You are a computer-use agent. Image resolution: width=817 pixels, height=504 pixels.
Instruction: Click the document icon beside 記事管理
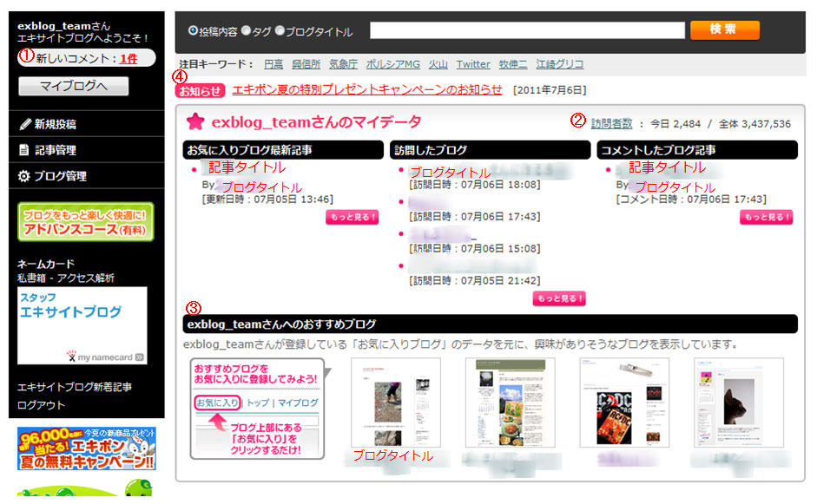pos(24,150)
